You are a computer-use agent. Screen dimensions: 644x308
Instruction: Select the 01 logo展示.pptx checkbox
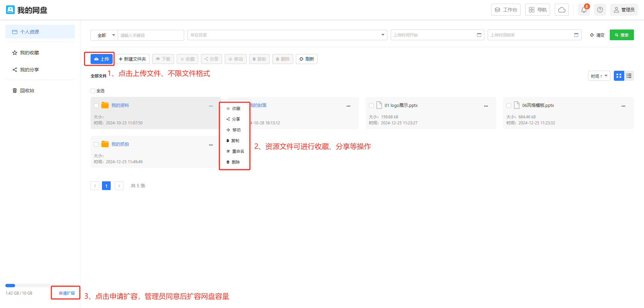tap(371, 106)
